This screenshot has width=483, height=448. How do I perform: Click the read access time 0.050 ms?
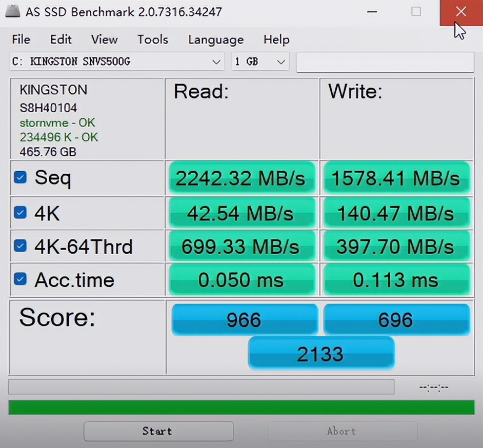click(x=242, y=279)
